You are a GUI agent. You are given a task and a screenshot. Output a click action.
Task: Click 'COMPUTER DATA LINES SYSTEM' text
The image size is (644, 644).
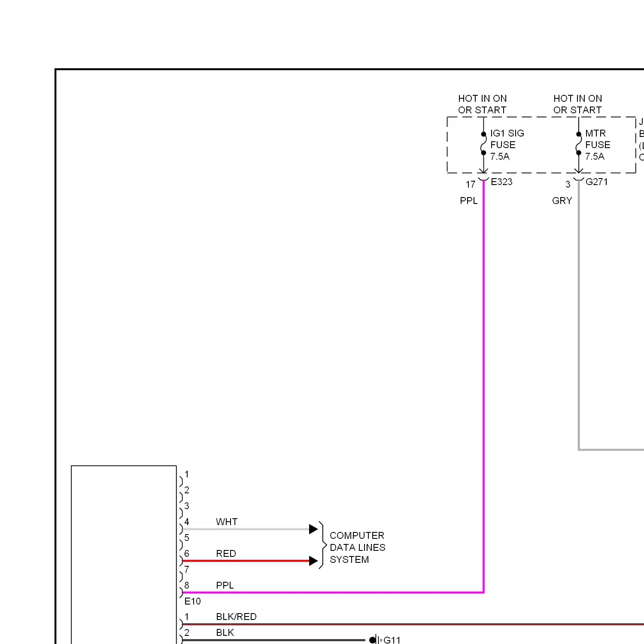(357, 547)
